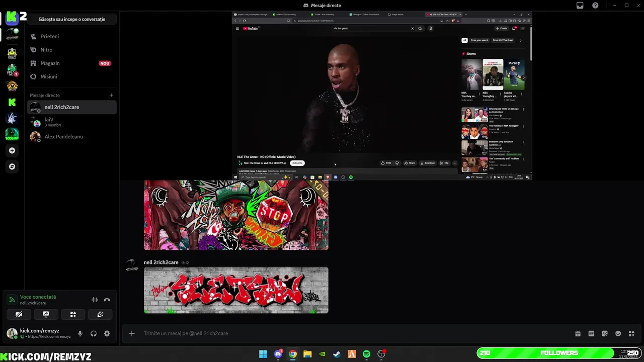Open the NVIDIA app from the taskbar
644x362 pixels.
tap(322, 354)
